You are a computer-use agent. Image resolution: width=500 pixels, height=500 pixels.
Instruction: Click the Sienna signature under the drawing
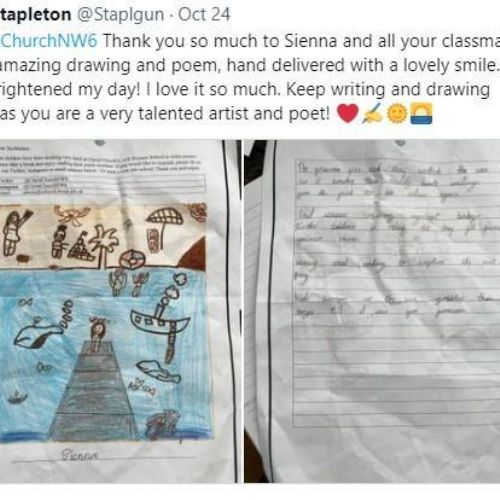[x=80, y=455]
